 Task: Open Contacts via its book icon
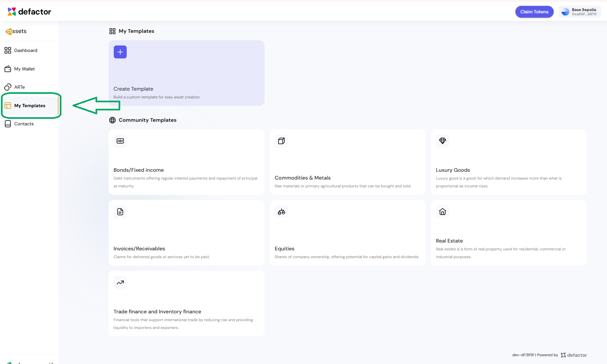tap(8, 124)
